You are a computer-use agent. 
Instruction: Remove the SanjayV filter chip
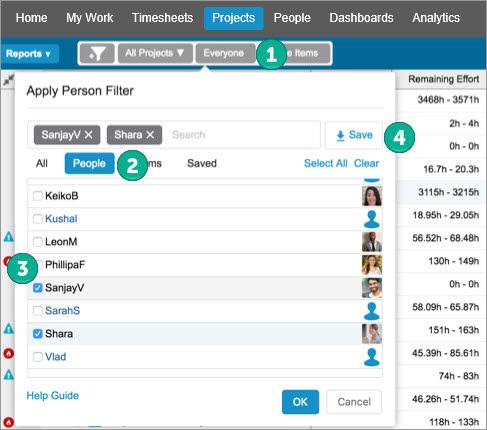coord(89,135)
